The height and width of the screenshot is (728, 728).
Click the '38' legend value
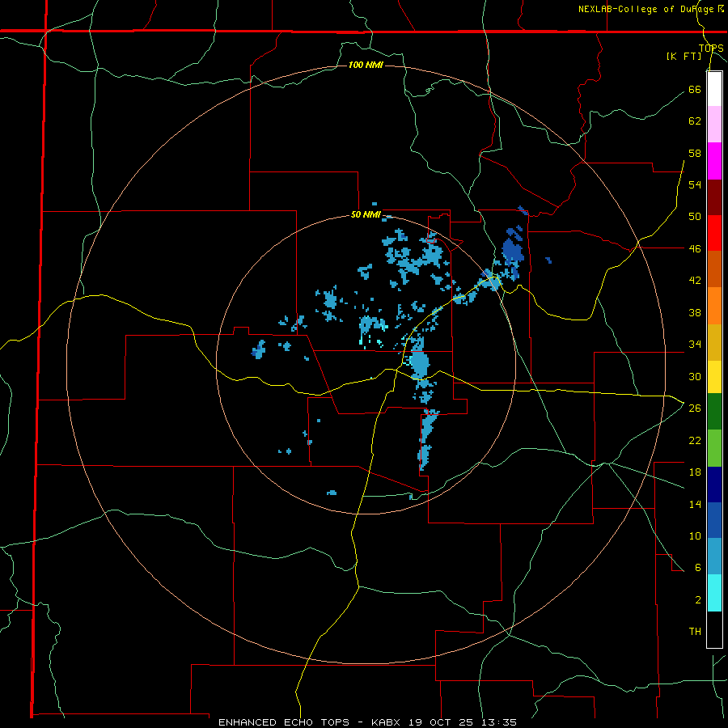tap(695, 312)
